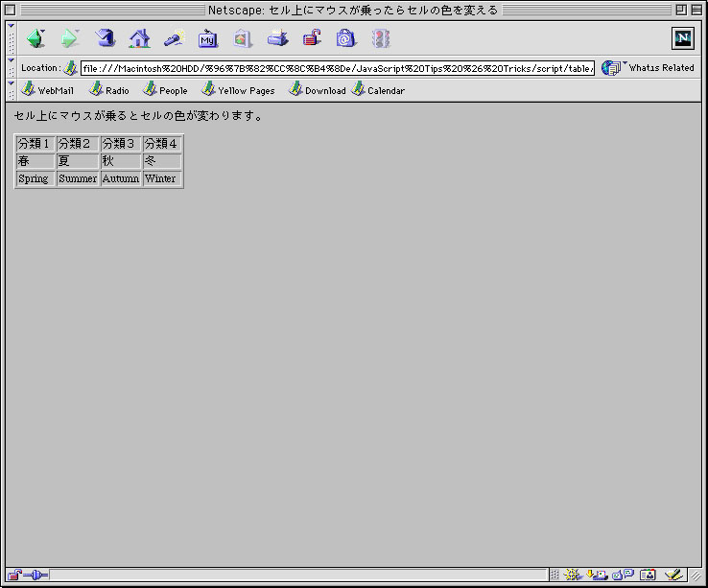Click the Netscape N logo

(683, 38)
